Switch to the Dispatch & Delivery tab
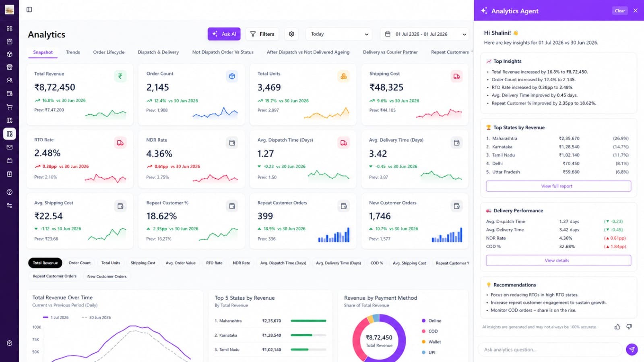The image size is (644, 362). tap(158, 52)
